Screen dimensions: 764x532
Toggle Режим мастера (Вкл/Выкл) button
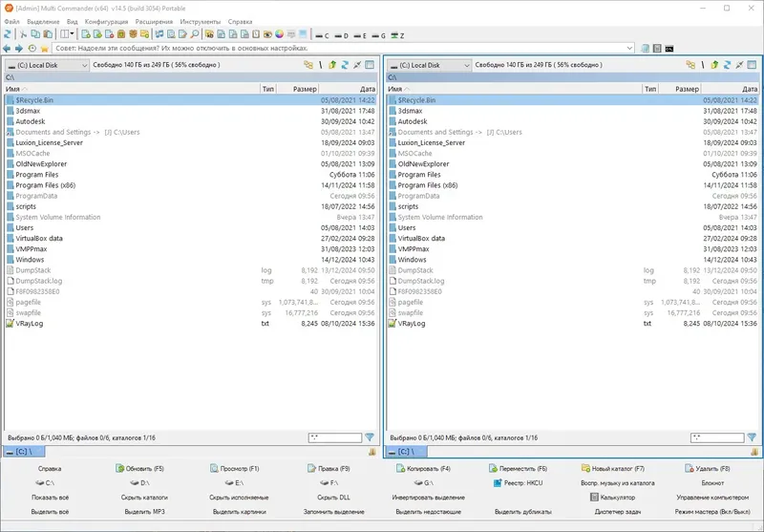712,512
